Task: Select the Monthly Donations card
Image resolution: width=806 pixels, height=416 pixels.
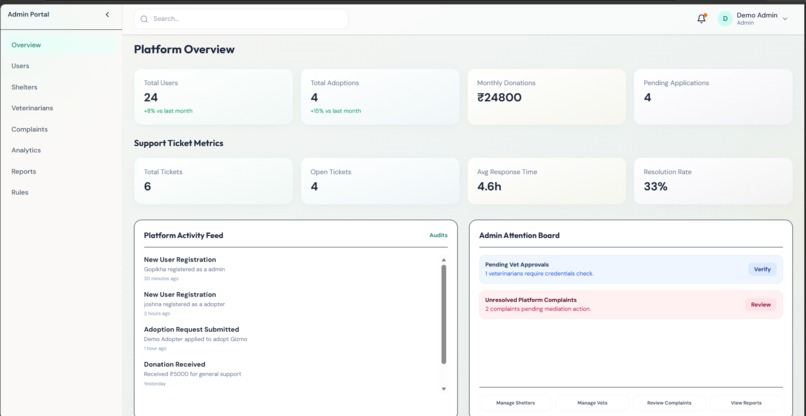Action: [546, 97]
